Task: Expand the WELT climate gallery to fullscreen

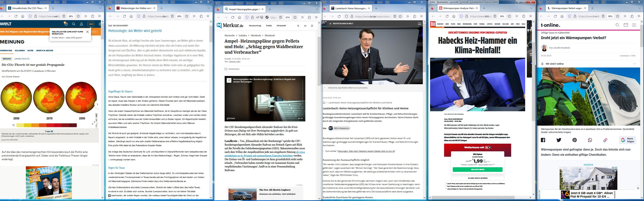Action: pyautogui.click(x=94, y=123)
